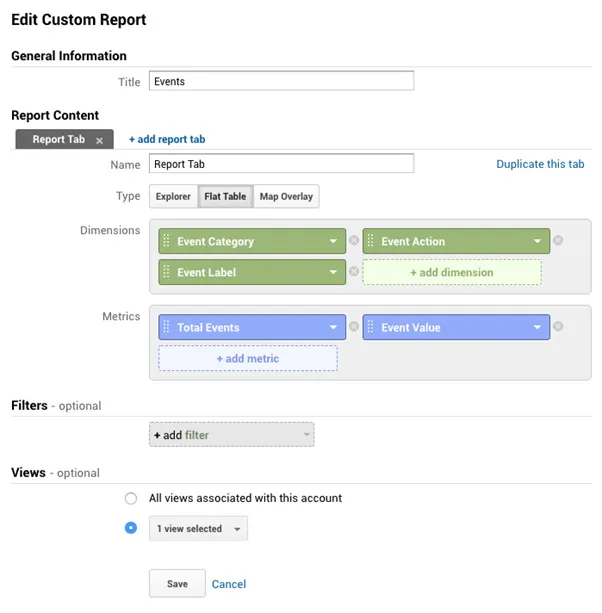The height and width of the screenshot is (613, 602).
Task: Click + add dimension placeholder
Action: pyautogui.click(x=452, y=272)
